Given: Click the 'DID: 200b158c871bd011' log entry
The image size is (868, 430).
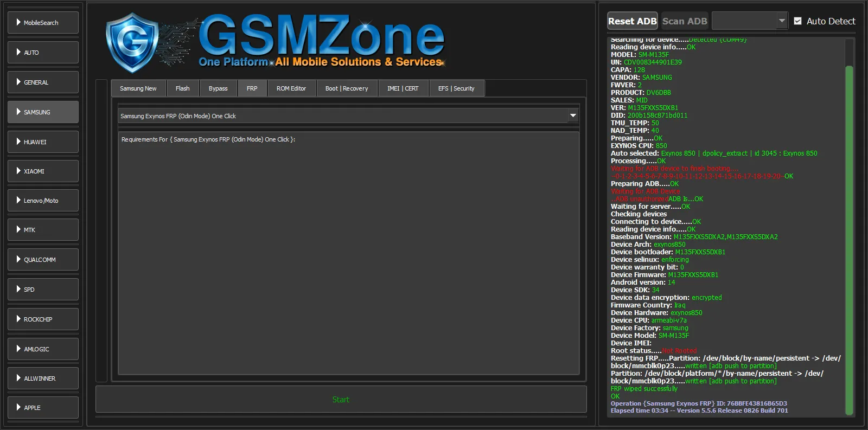Looking at the screenshot, I should pyautogui.click(x=649, y=115).
